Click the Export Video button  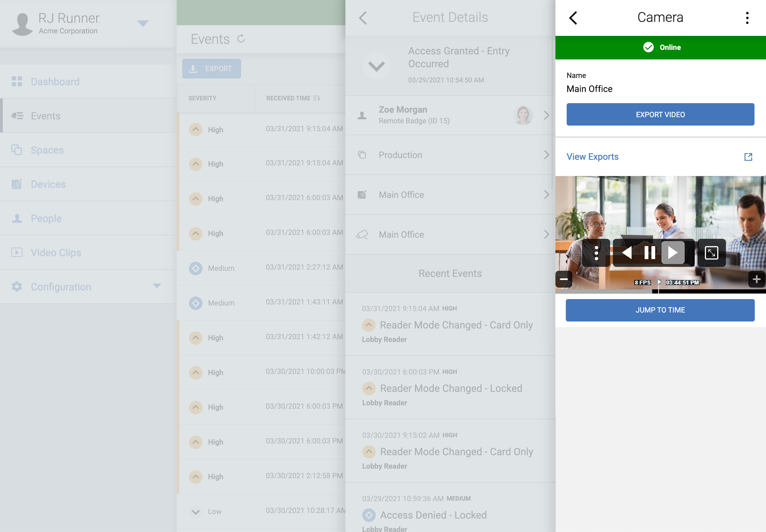tap(660, 115)
